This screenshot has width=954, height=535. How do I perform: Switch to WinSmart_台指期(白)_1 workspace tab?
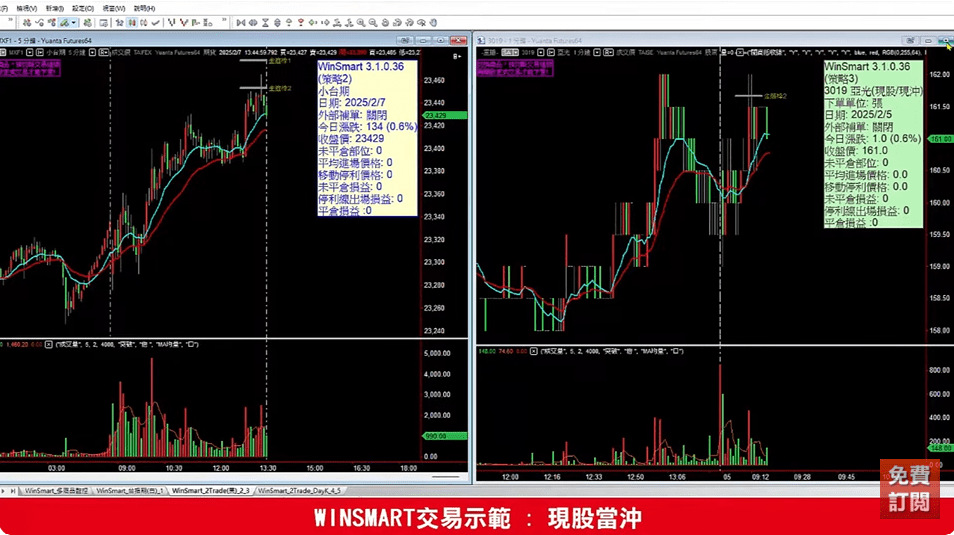tap(129, 491)
